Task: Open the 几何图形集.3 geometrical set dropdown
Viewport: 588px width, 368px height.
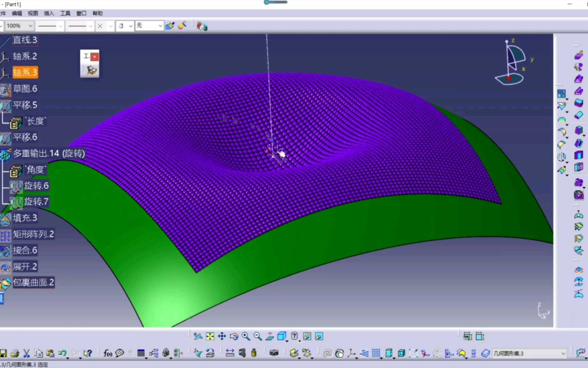Action: [x=563, y=353]
